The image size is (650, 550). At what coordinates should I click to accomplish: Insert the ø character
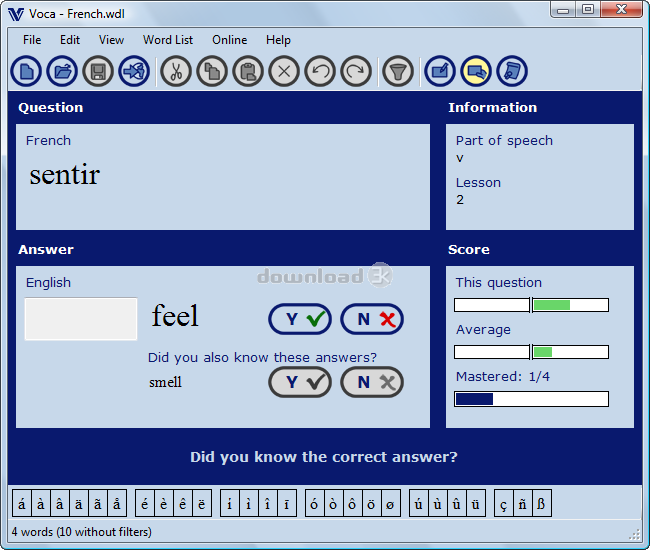tap(390, 504)
